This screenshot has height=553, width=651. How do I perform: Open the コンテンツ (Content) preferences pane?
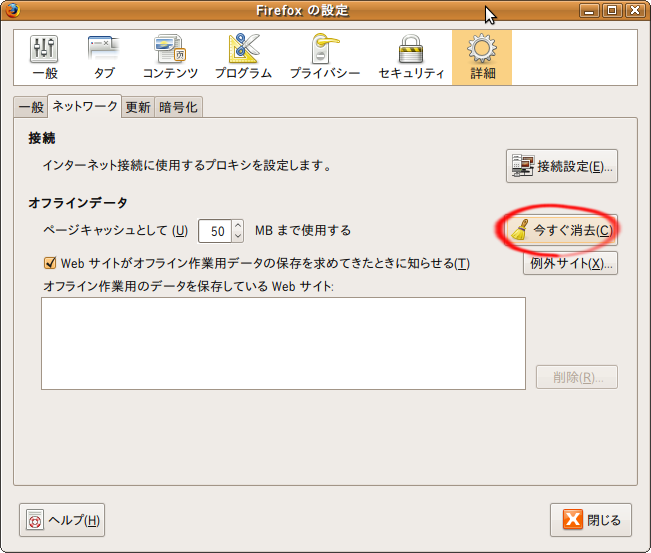(170, 57)
